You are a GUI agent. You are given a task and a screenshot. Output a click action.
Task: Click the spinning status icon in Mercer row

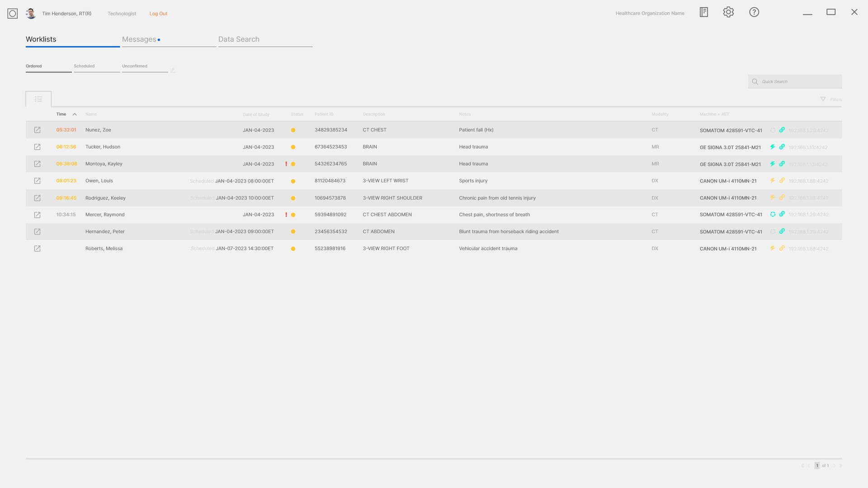773,215
